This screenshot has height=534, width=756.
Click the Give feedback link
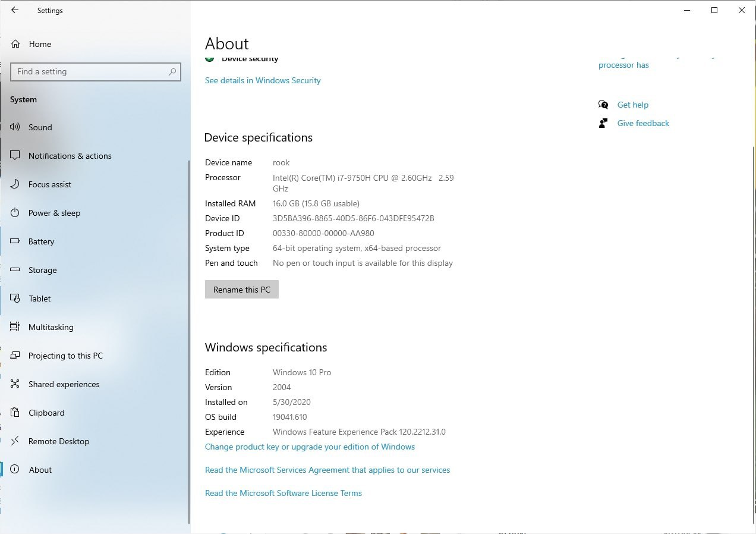pos(643,123)
